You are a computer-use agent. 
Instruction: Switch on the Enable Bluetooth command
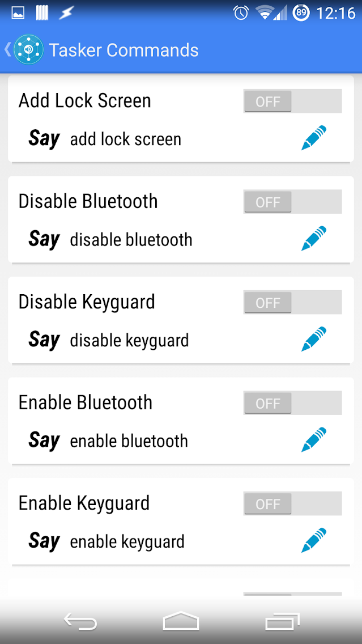click(x=292, y=403)
